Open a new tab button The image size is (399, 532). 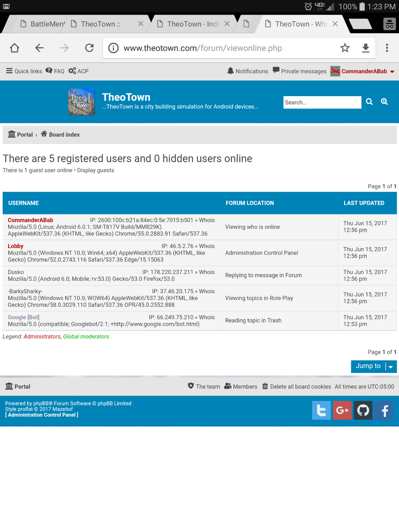point(360,24)
